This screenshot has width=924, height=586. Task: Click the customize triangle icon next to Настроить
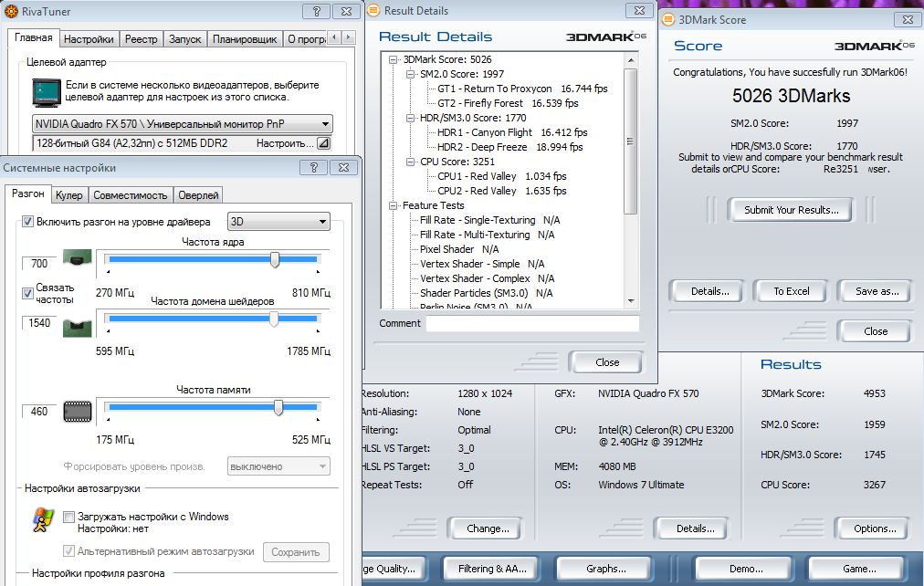[x=323, y=143]
